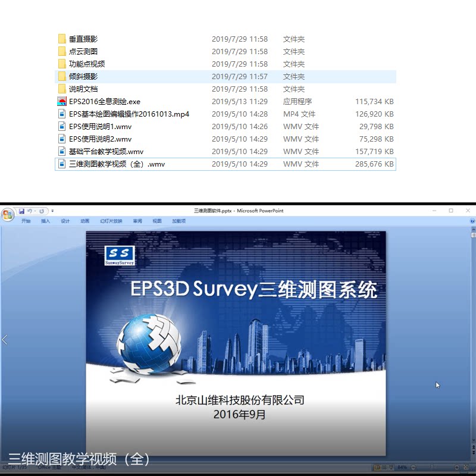Select the EPS2016全息测绘.exe application icon
Viewport: 476px width, 476px height.
click(62, 101)
